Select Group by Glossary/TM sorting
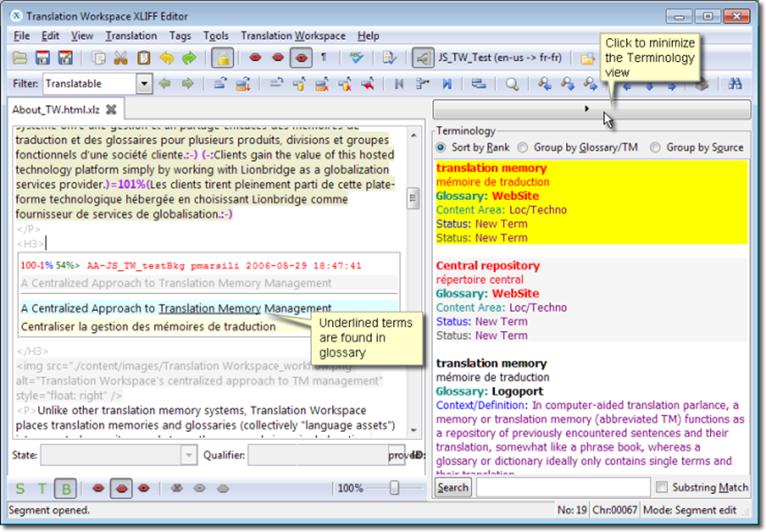The image size is (766, 532). tap(522, 147)
